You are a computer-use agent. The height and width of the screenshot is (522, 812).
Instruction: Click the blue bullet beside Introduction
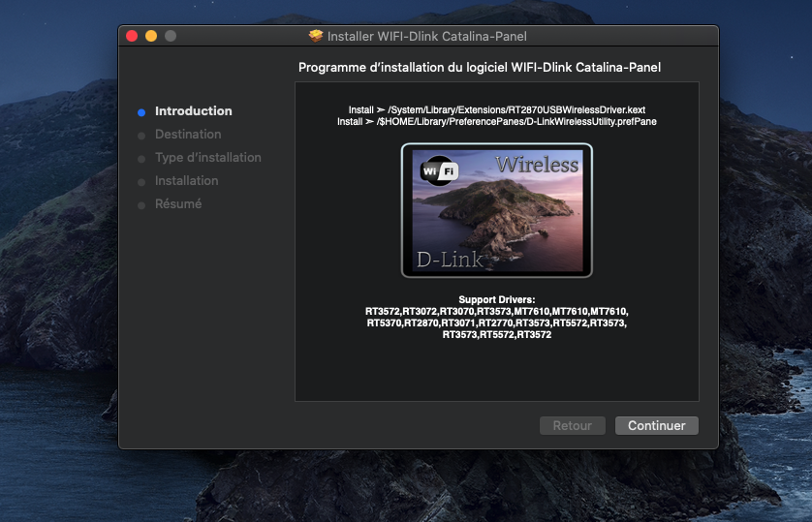pos(141,112)
